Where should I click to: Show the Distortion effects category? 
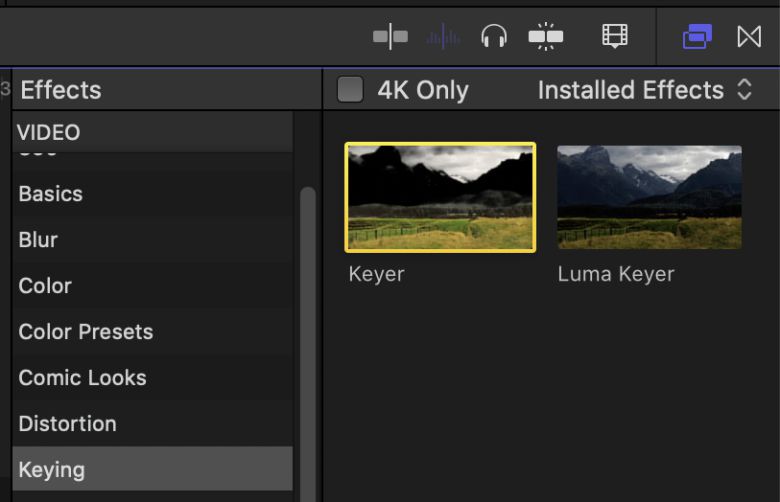[x=67, y=424]
